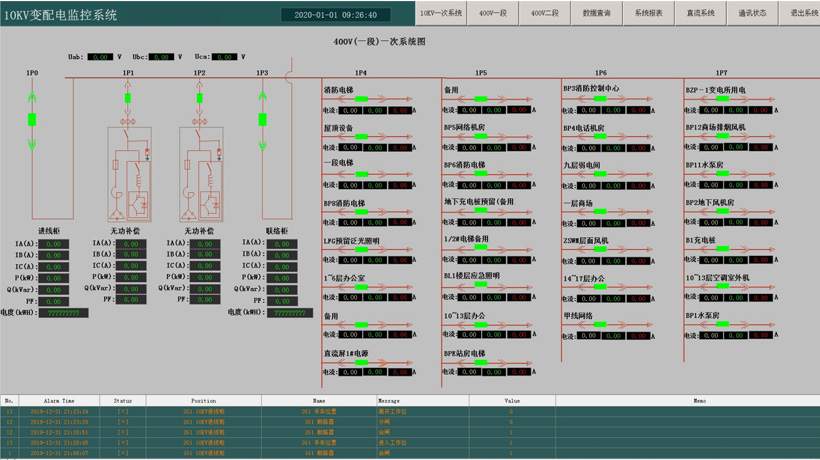This screenshot has width=820, height=460.
Task: Click the 1P2 green isolator switch
Action: click(199, 97)
